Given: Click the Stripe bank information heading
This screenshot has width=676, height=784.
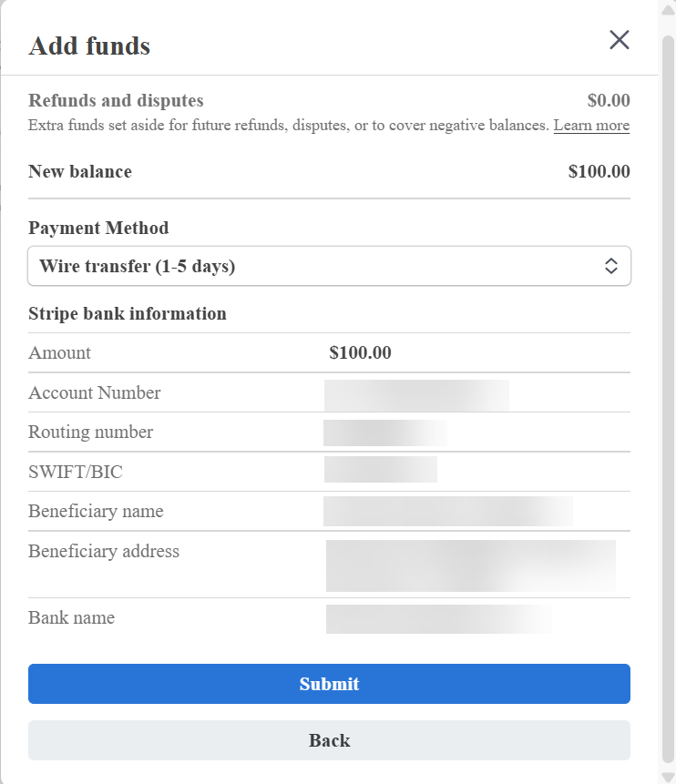Looking at the screenshot, I should click(x=128, y=314).
